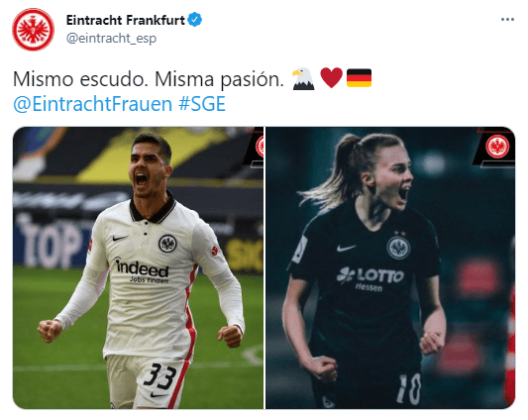Open the left photo of player 33
Screen dimensions: 528x420
pos(138,267)
